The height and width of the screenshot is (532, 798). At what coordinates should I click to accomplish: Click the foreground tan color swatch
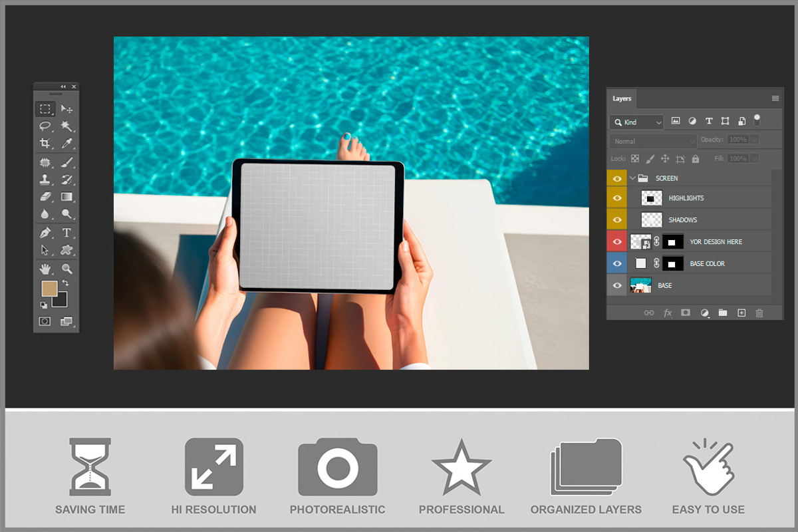pyautogui.click(x=49, y=288)
